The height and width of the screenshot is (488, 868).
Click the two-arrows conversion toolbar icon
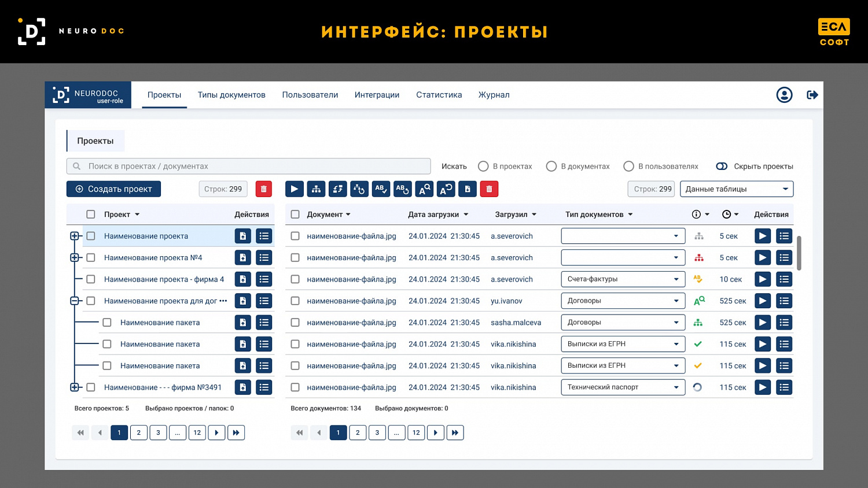click(337, 189)
